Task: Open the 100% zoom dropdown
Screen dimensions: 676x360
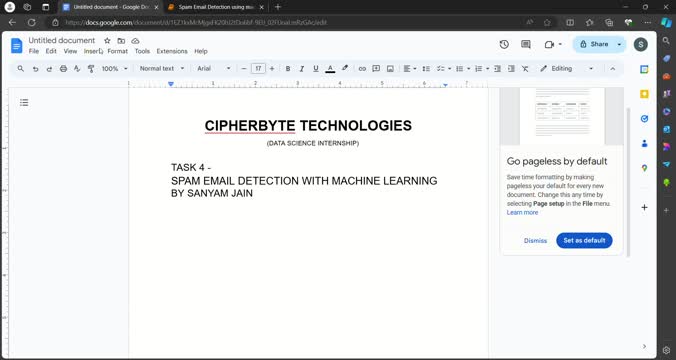Action: click(x=115, y=69)
